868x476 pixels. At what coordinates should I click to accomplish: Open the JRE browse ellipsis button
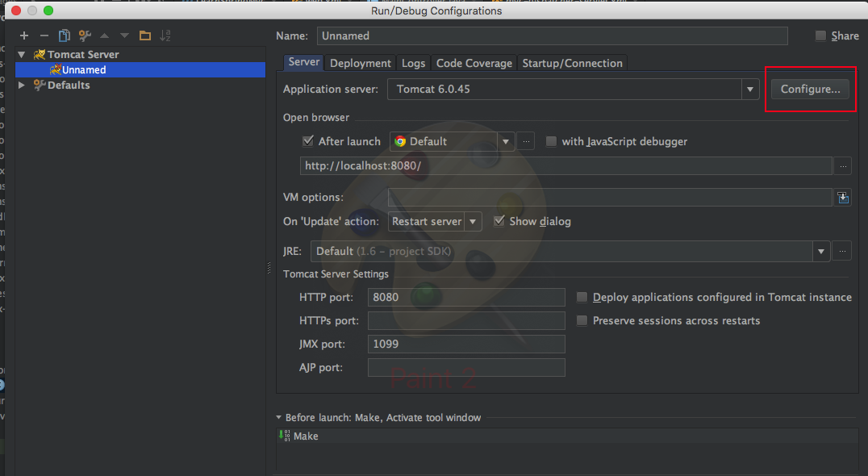coord(842,251)
